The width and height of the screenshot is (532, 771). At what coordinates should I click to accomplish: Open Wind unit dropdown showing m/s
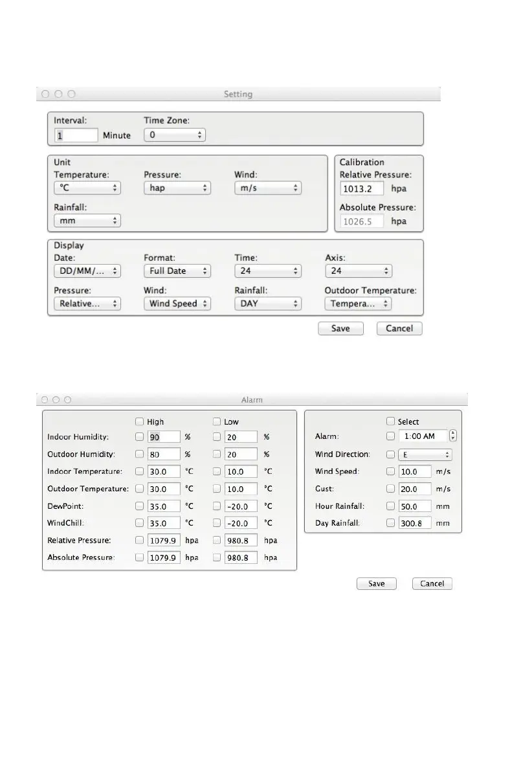[x=267, y=188]
